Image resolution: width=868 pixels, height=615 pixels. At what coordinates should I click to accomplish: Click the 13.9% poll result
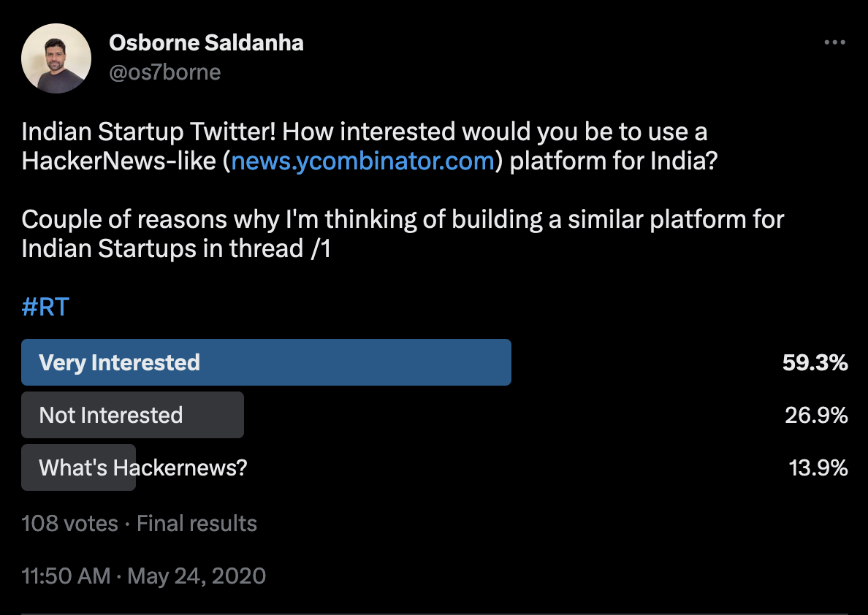pyautogui.click(x=818, y=468)
